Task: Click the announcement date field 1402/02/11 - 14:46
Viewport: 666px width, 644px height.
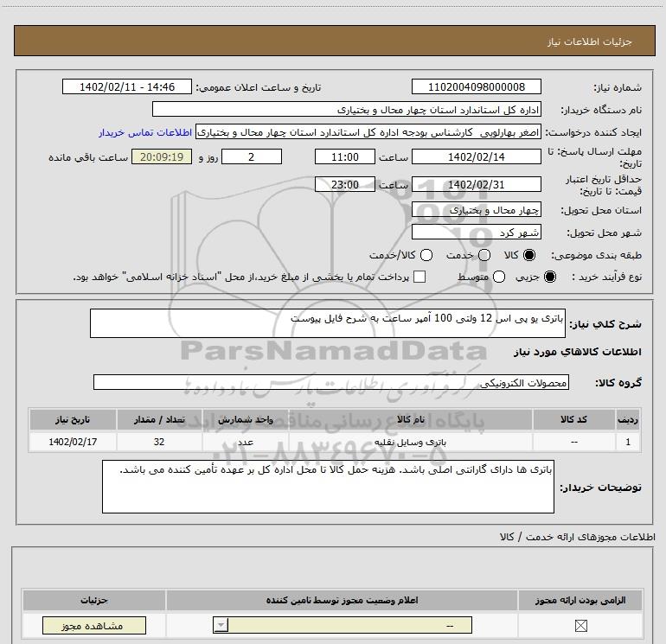Action: [127, 86]
